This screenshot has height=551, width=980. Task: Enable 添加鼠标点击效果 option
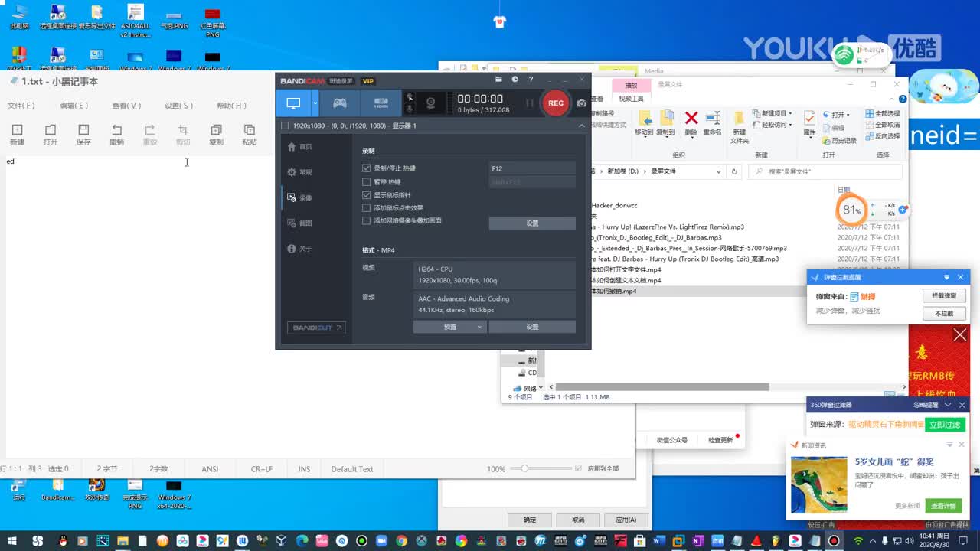click(366, 207)
